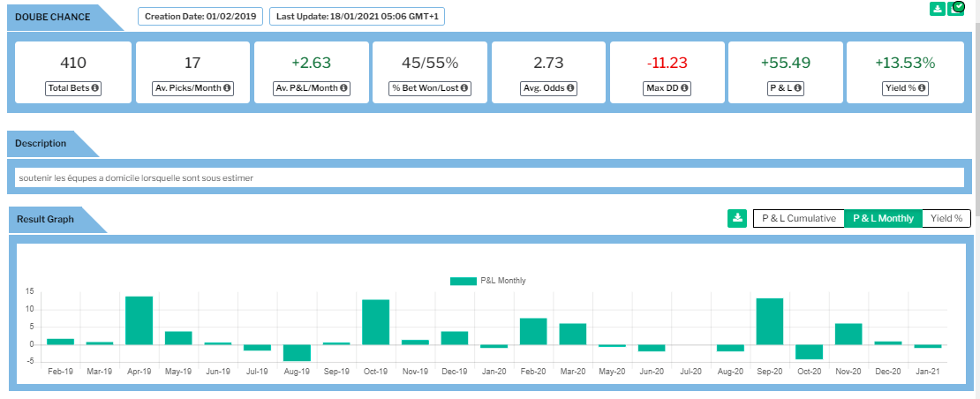Click the Apr-19 bar in the chart
The width and height of the screenshot is (980, 399).
tap(139, 320)
